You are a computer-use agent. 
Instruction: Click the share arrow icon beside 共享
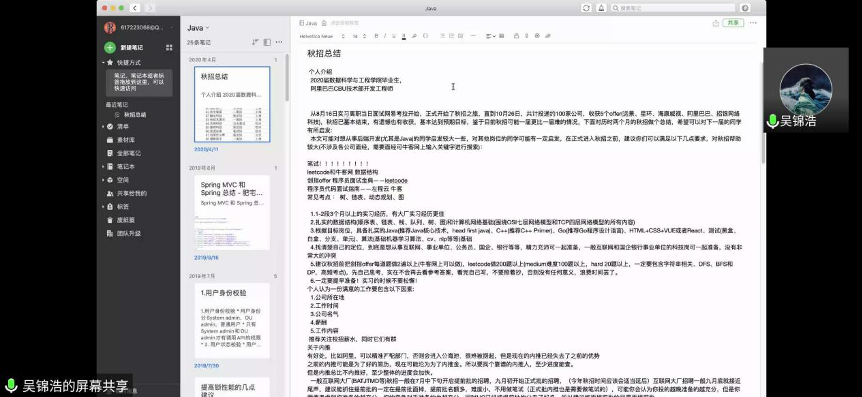pos(715,23)
